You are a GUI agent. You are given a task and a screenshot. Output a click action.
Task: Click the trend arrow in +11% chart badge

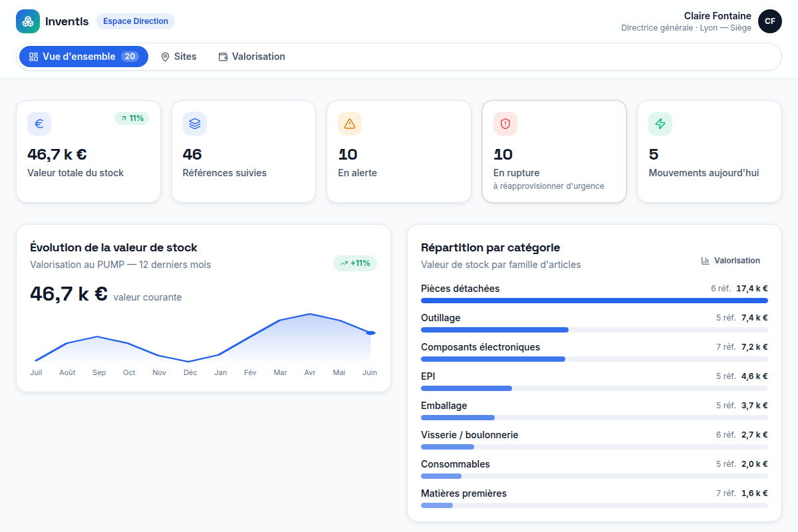pyautogui.click(x=344, y=263)
